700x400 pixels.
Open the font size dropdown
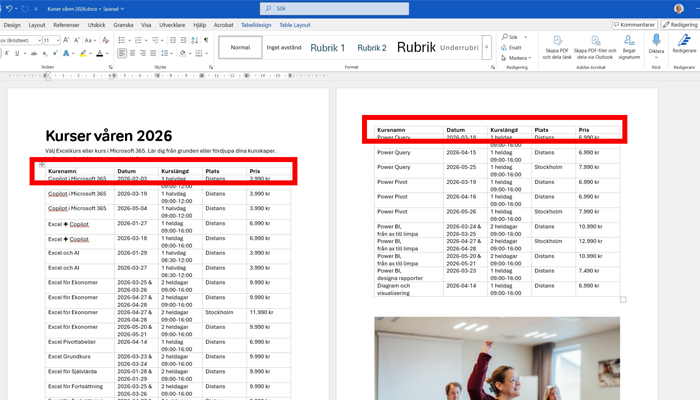tap(56, 41)
